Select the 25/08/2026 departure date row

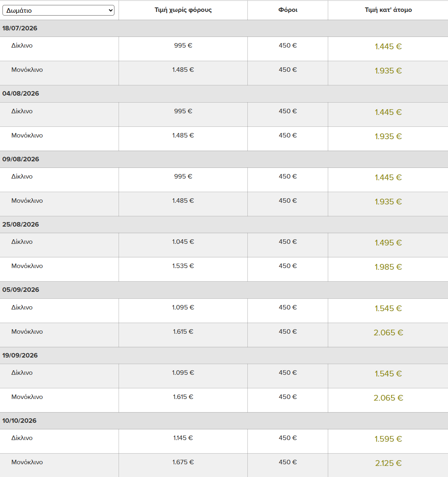[x=224, y=225]
